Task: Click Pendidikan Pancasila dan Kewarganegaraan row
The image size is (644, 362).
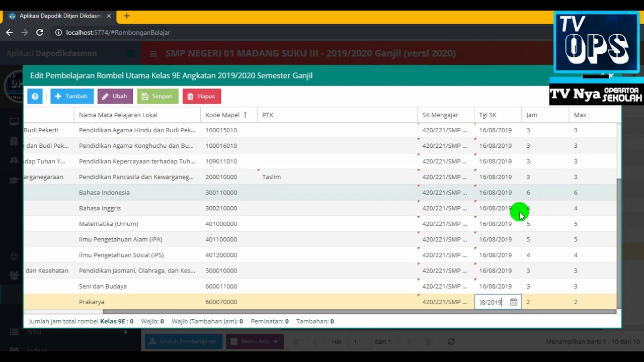Action: pyautogui.click(x=320, y=177)
